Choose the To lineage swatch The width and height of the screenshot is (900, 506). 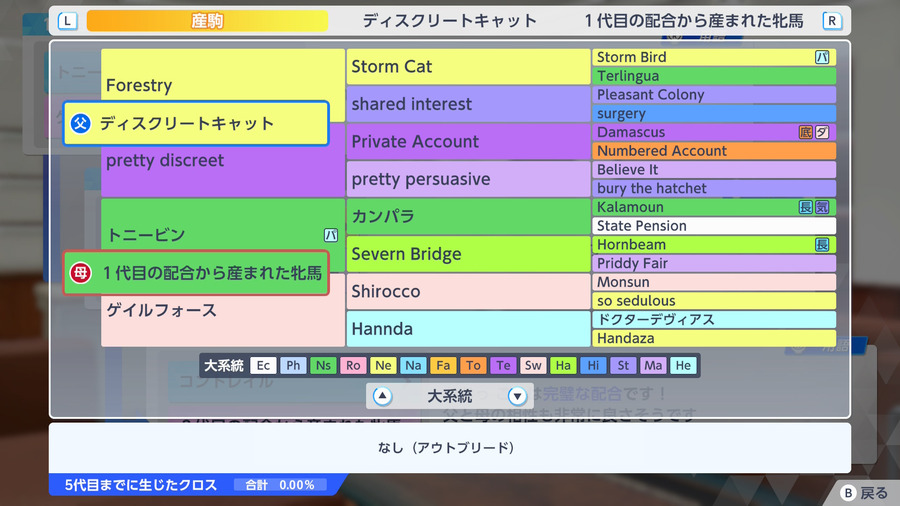point(473,365)
